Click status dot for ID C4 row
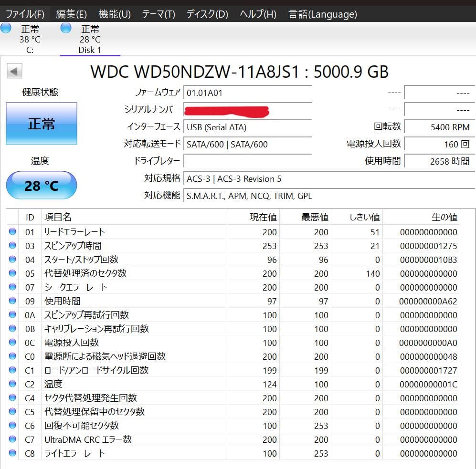The image size is (476, 469). click(x=12, y=397)
